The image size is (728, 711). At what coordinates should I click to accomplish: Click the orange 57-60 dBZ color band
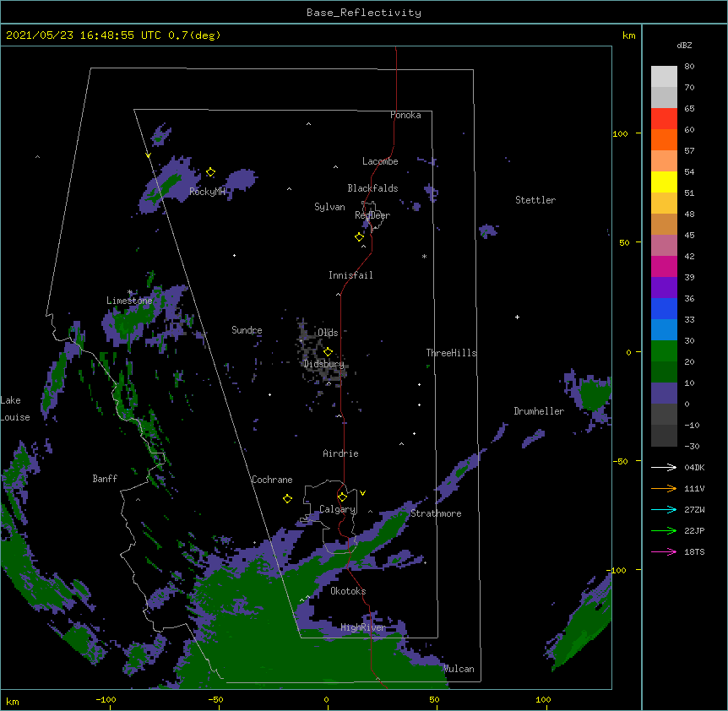664,139
